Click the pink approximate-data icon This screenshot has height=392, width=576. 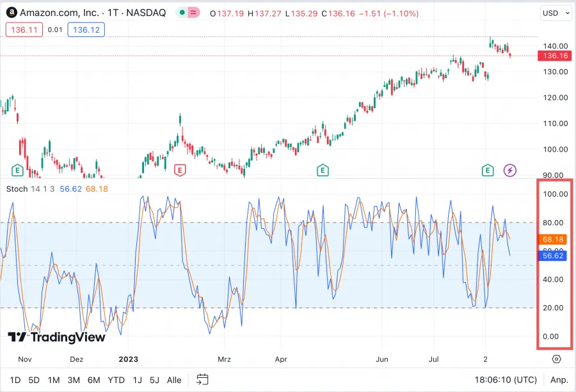click(x=193, y=13)
